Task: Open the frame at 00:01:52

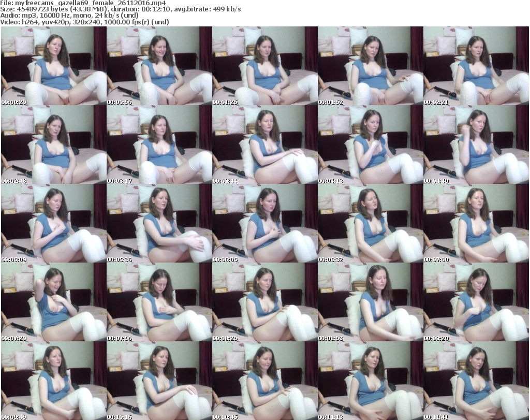Action: pyautogui.click(x=371, y=66)
